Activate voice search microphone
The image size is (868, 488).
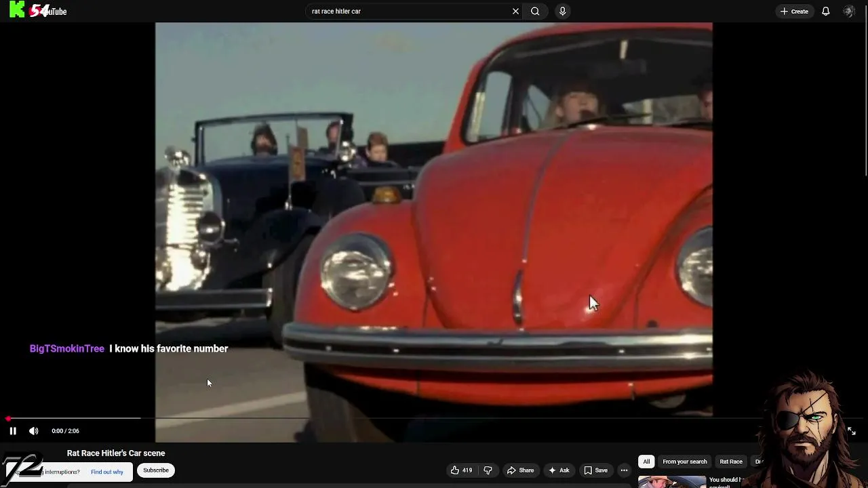click(x=562, y=11)
